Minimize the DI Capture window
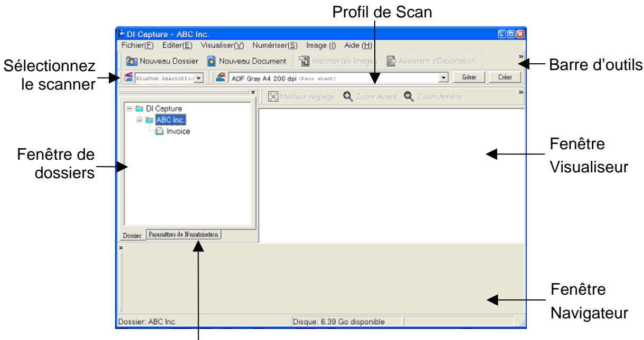 coord(502,34)
